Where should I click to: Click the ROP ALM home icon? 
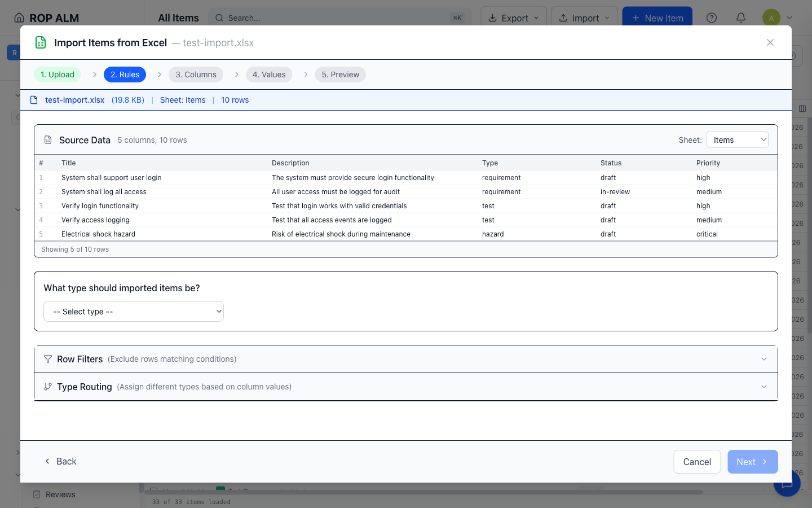tap(19, 17)
